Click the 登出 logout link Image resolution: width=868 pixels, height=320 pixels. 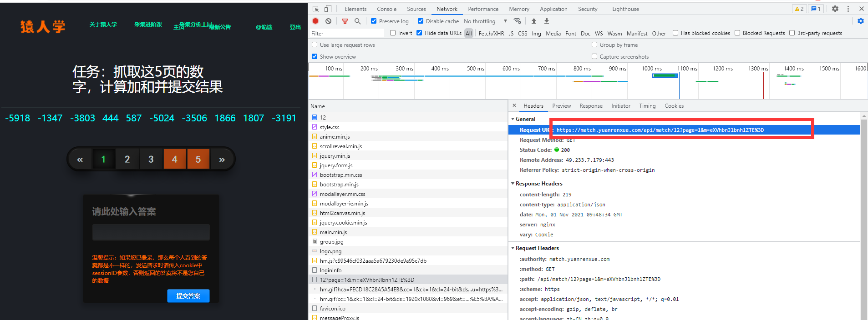295,27
